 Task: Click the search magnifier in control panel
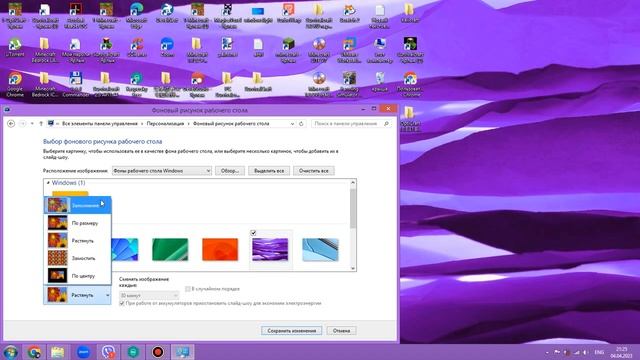coord(386,124)
